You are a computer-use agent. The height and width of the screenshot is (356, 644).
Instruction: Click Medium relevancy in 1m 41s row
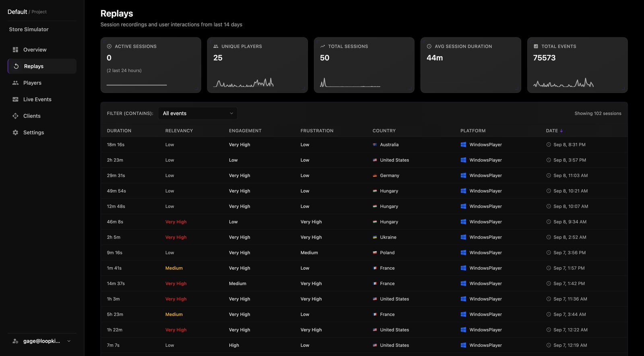pos(174,268)
